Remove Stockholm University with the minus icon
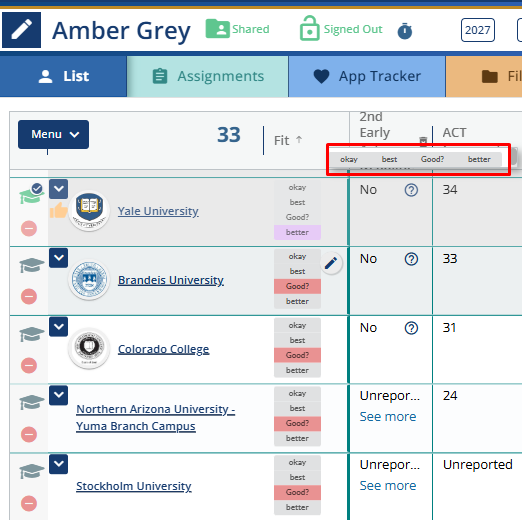 tap(29, 503)
